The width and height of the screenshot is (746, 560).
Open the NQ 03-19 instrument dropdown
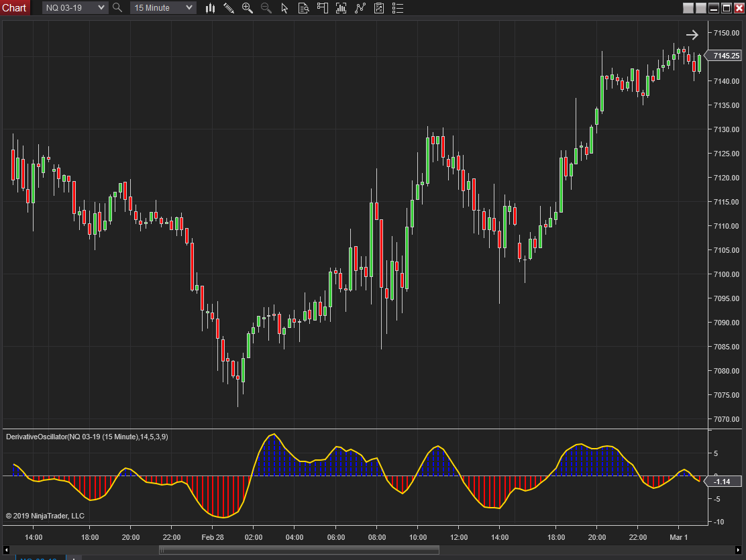click(74, 7)
